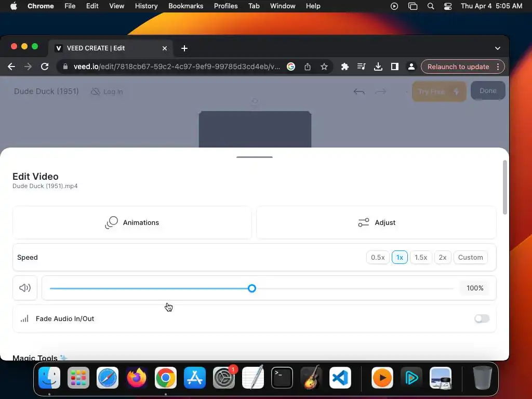
Task: Open Finder from the dock
Action: (49, 378)
